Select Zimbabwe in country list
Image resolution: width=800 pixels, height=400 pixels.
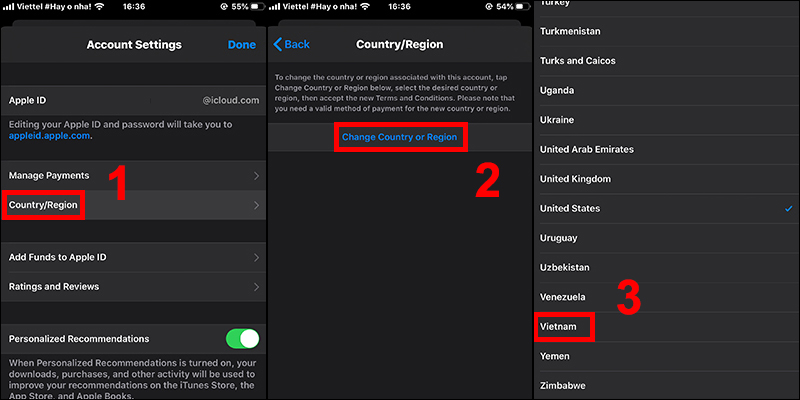(x=666, y=386)
